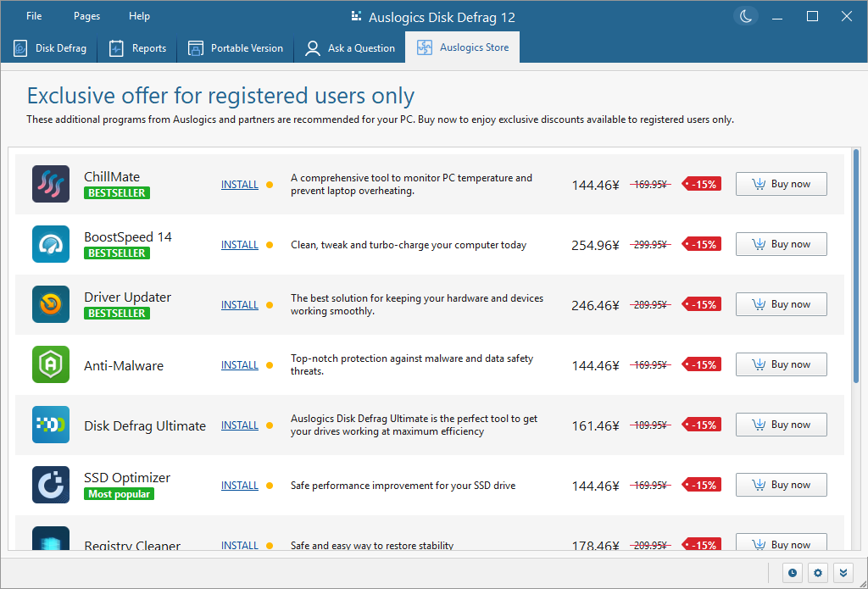Open the Portable Version tab

[236, 48]
